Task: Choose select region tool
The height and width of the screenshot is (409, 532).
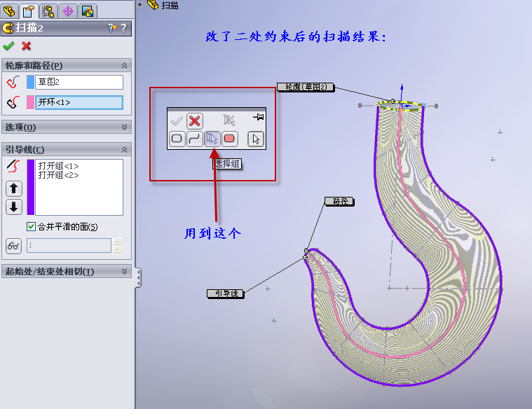Action: pyautogui.click(x=229, y=139)
